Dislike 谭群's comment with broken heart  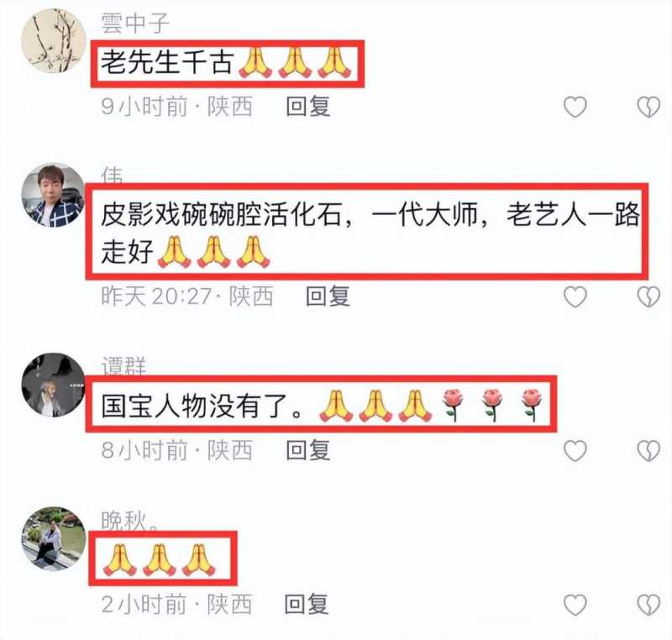(648, 451)
